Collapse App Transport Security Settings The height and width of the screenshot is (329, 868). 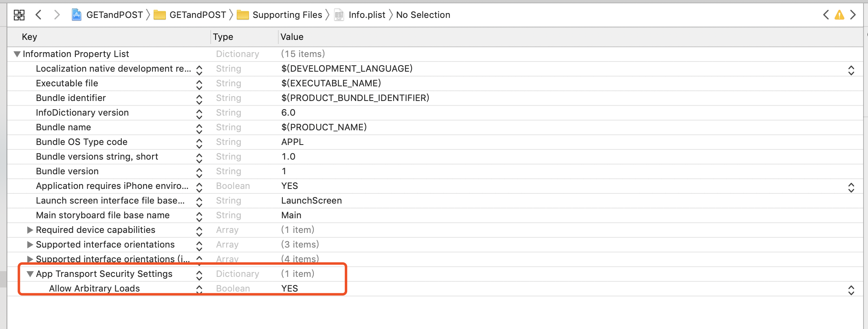point(30,274)
